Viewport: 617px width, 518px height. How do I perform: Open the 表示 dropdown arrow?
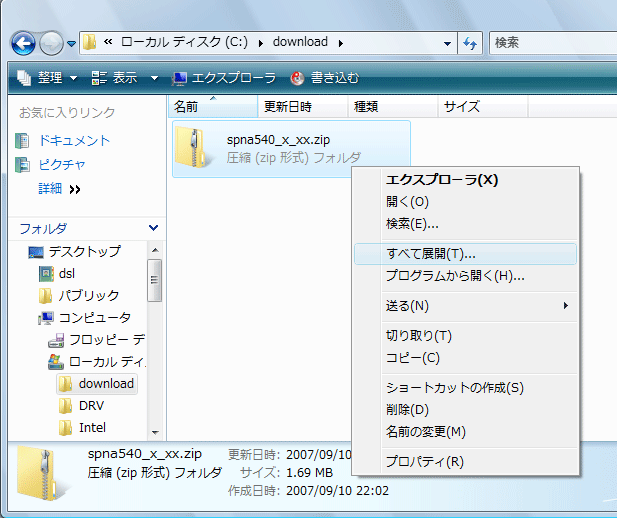pyautogui.click(x=155, y=78)
